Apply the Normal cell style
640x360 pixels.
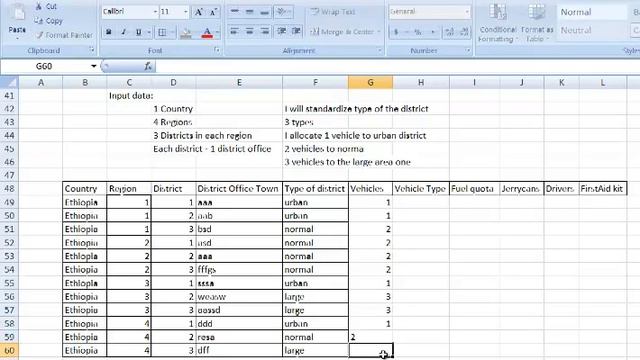(591, 12)
